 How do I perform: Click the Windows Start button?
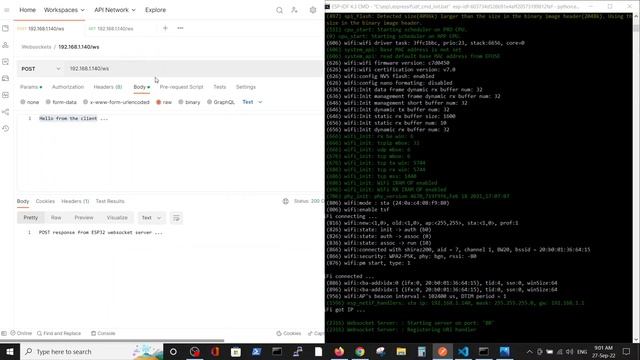point(10,351)
